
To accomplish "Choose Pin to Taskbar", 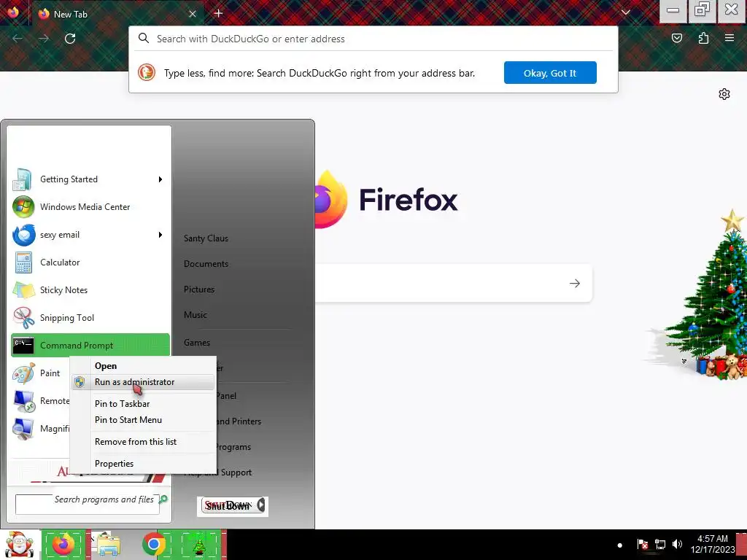I will (x=143, y=404).
